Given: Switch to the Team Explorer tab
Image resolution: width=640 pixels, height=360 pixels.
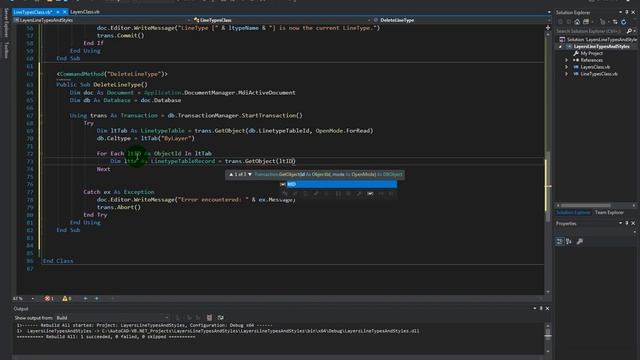Looking at the screenshot, I should (x=609, y=212).
